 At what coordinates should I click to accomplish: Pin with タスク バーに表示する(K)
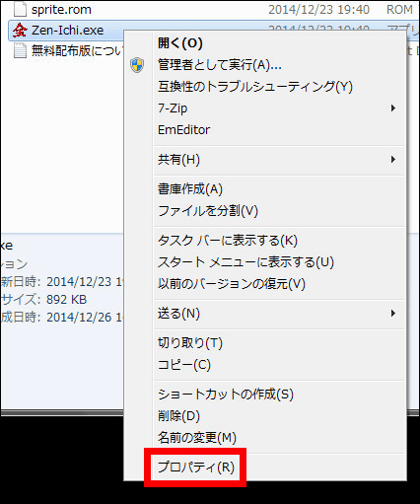click(x=228, y=241)
